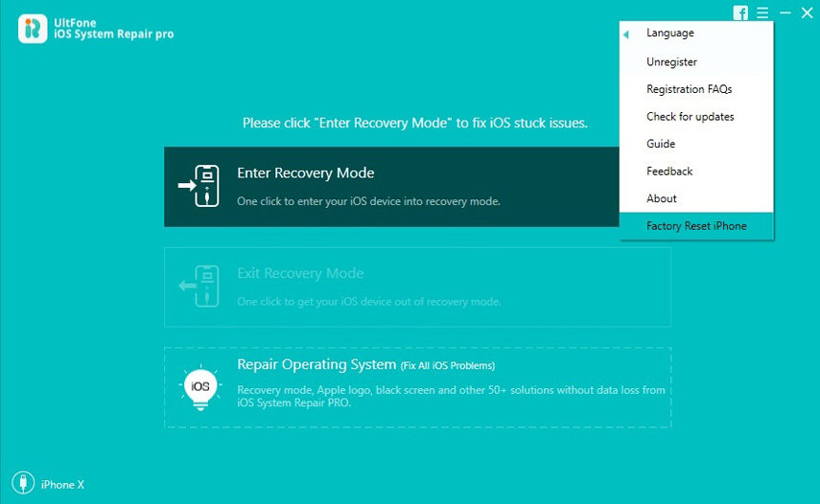
Task: Click the iOS lightbulb repair icon
Action: [x=200, y=386]
